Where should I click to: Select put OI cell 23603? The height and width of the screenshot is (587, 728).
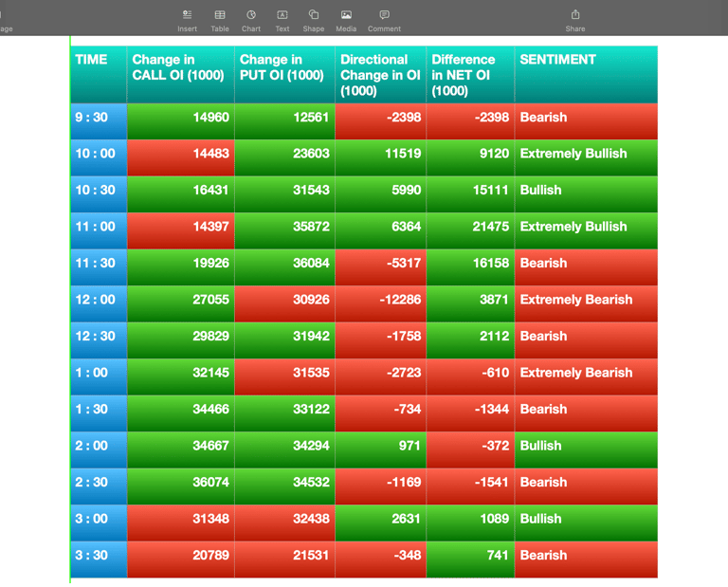pyautogui.click(x=284, y=158)
